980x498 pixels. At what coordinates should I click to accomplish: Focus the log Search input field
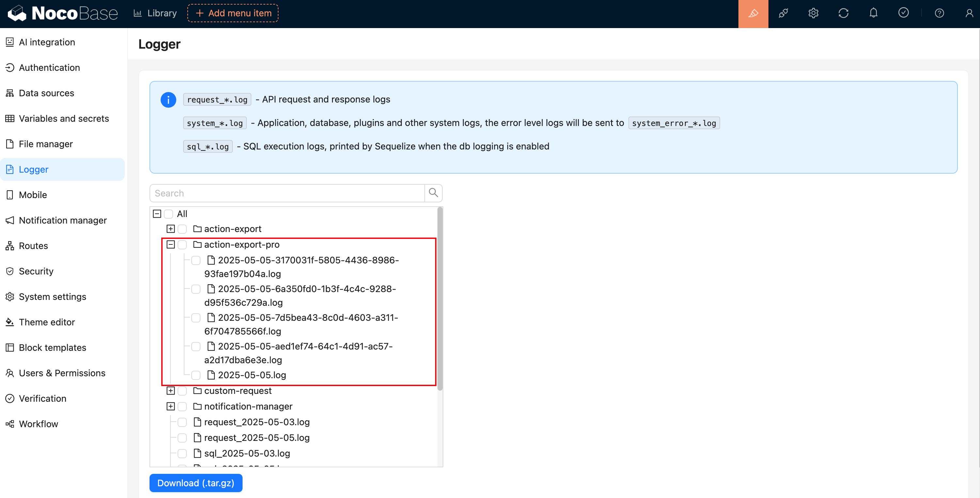(287, 193)
